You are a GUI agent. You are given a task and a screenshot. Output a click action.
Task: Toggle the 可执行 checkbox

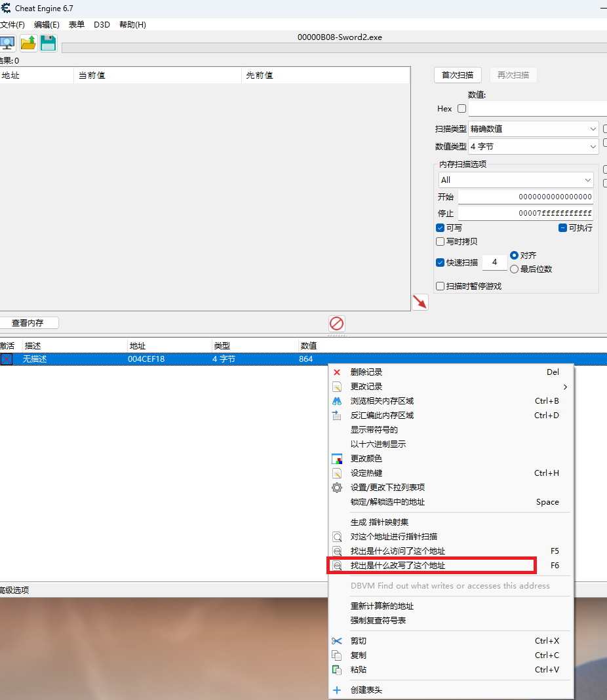click(562, 227)
